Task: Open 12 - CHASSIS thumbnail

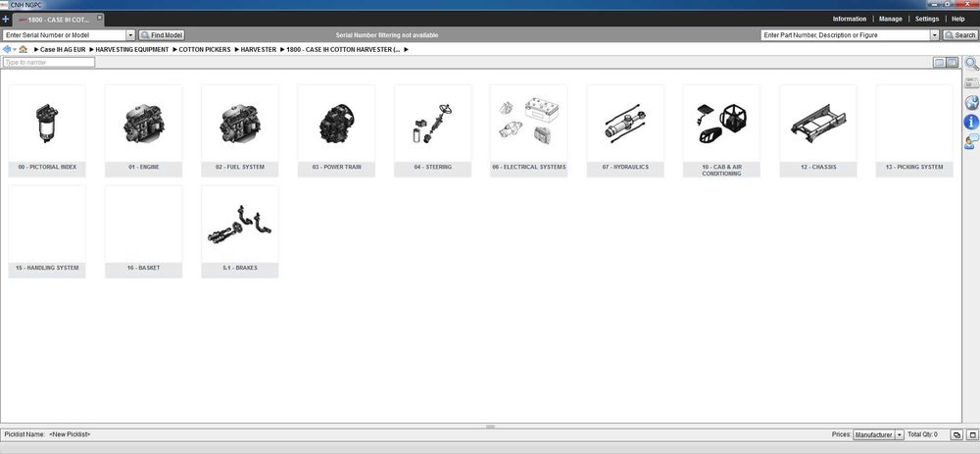Action: pyautogui.click(x=818, y=130)
